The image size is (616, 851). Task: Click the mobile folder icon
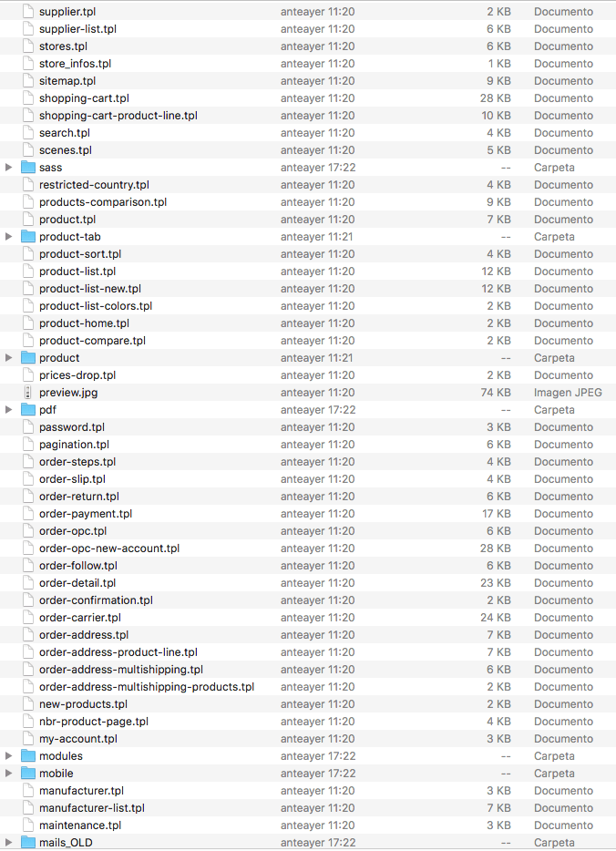pos(28,774)
